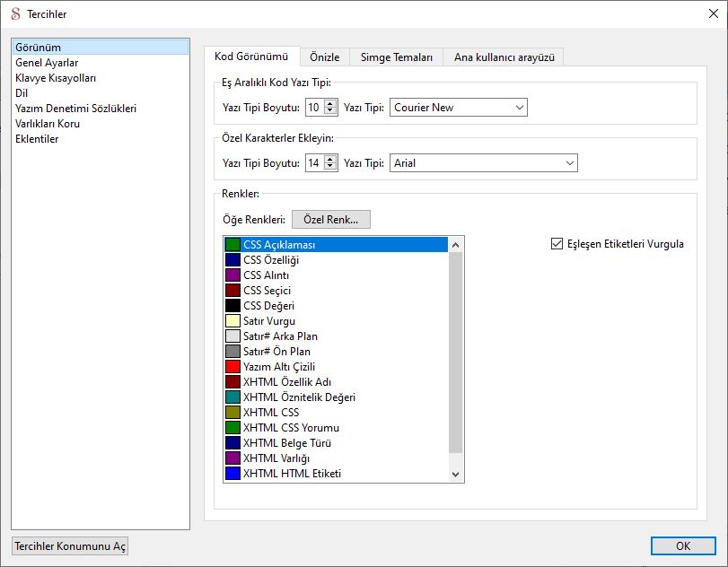Select Görünüm in the preferences list

coord(101,48)
